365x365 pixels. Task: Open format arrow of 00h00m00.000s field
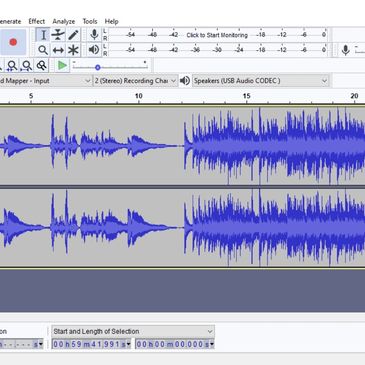tap(212, 344)
